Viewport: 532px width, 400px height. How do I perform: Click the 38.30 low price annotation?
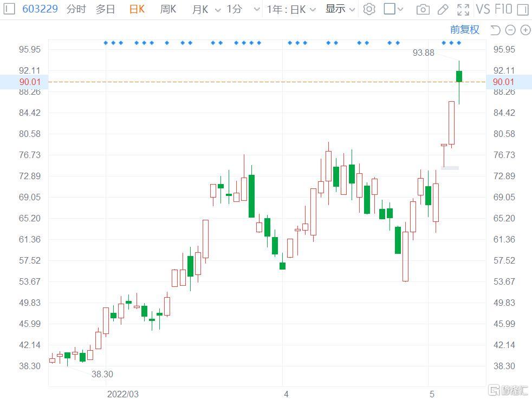(102, 374)
